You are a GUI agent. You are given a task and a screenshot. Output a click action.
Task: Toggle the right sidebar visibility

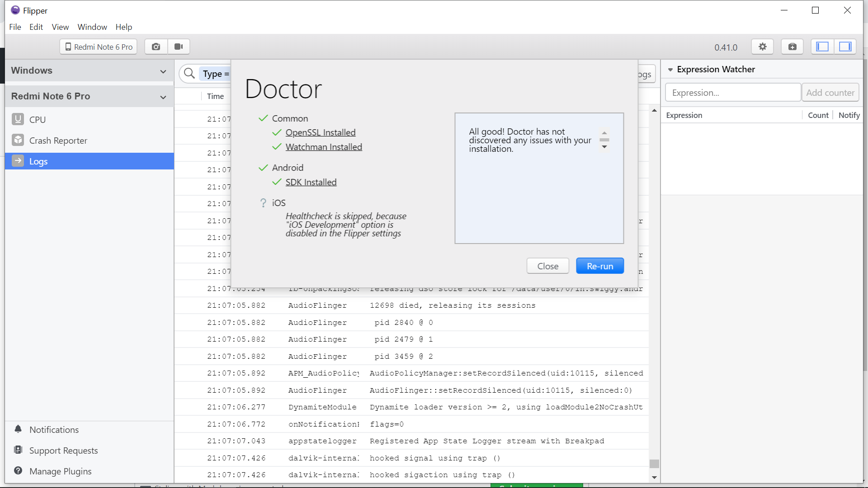click(845, 47)
